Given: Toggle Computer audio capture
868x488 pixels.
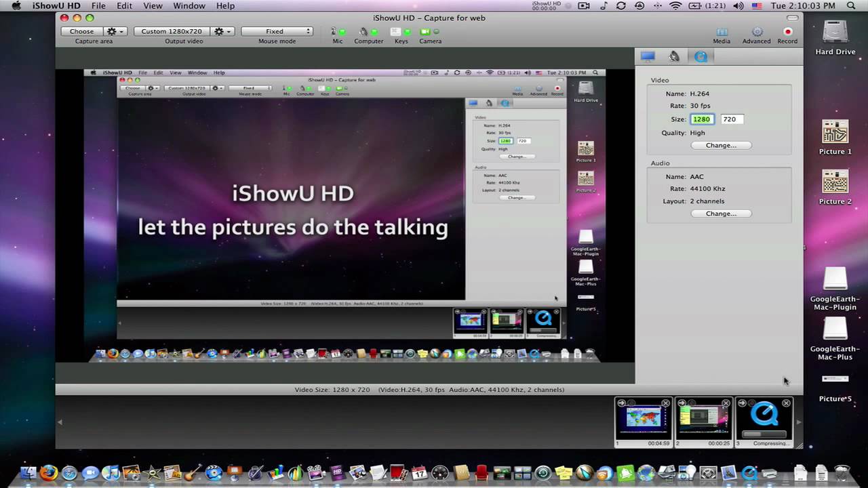Looking at the screenshot, I should (x=368, y=32).
